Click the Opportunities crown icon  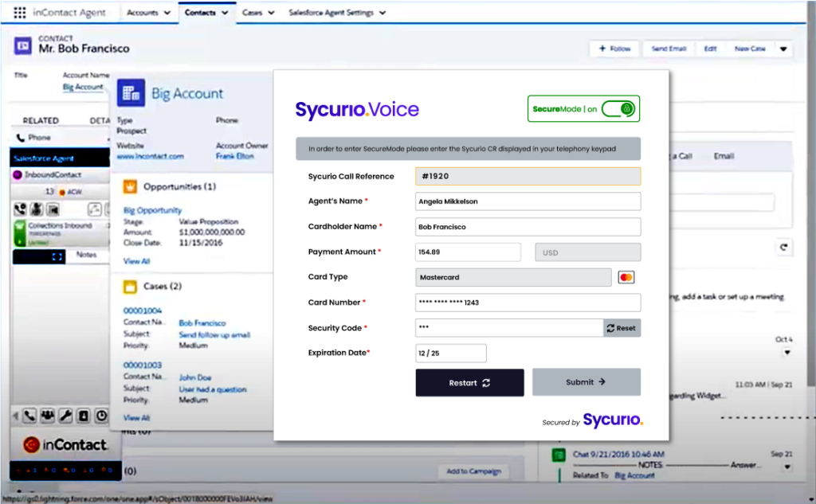(x=130, y=186)
